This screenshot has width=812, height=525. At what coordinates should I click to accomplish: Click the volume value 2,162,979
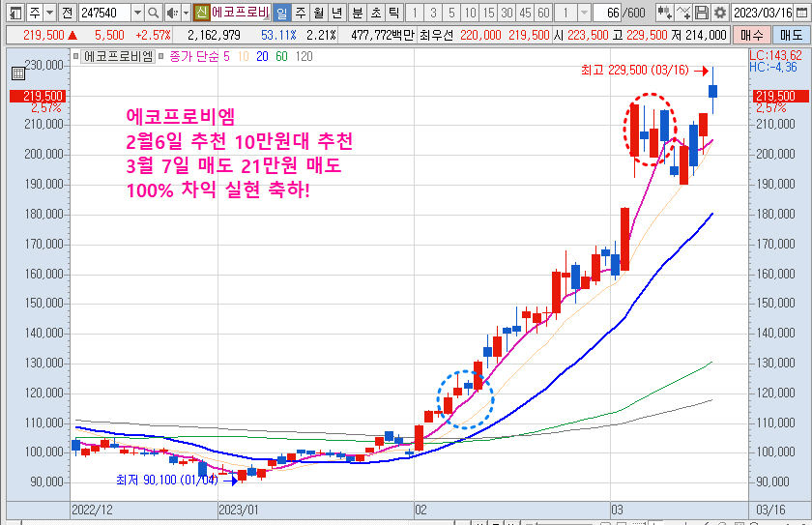coord(214,35)
